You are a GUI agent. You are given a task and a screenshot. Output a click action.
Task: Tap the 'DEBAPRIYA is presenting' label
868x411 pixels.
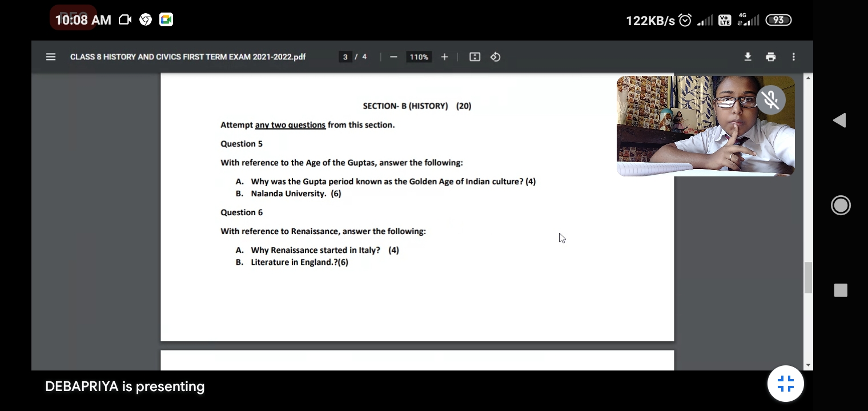point(124,386)
